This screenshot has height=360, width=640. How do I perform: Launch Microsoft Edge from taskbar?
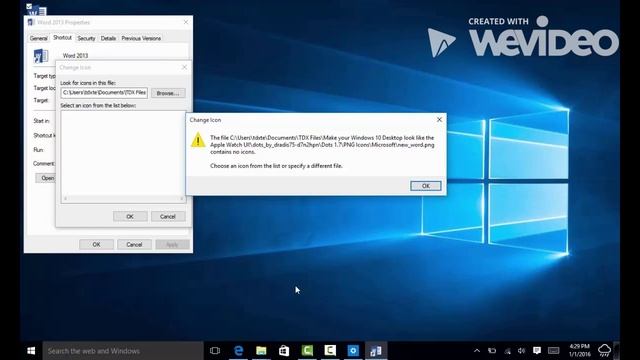238,351
